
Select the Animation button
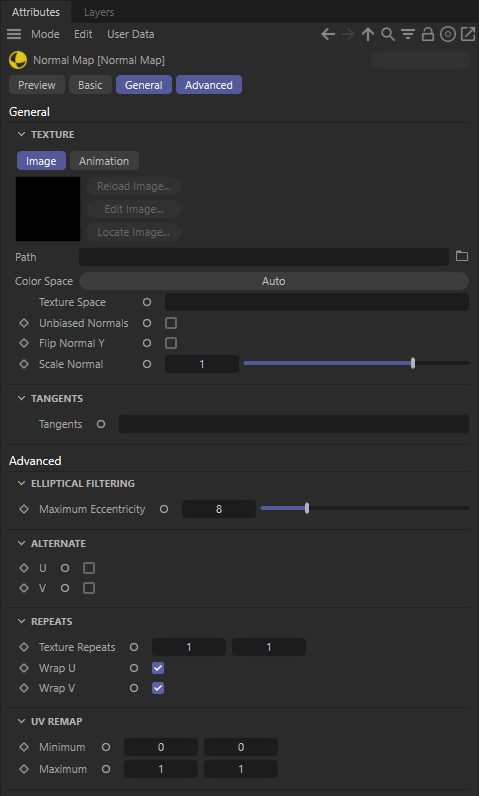click(x=104, y=161)
